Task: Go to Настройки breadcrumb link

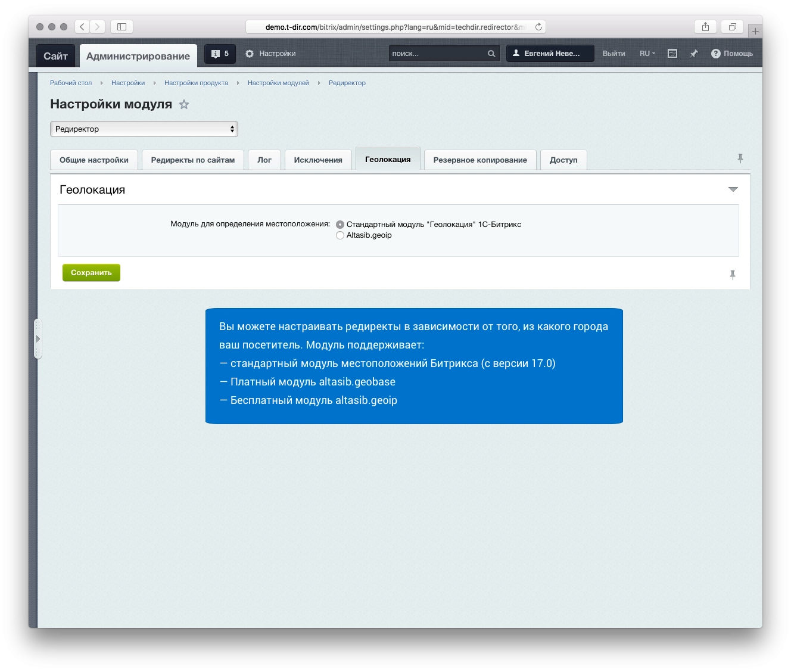Action: click(x=128, y=83)
